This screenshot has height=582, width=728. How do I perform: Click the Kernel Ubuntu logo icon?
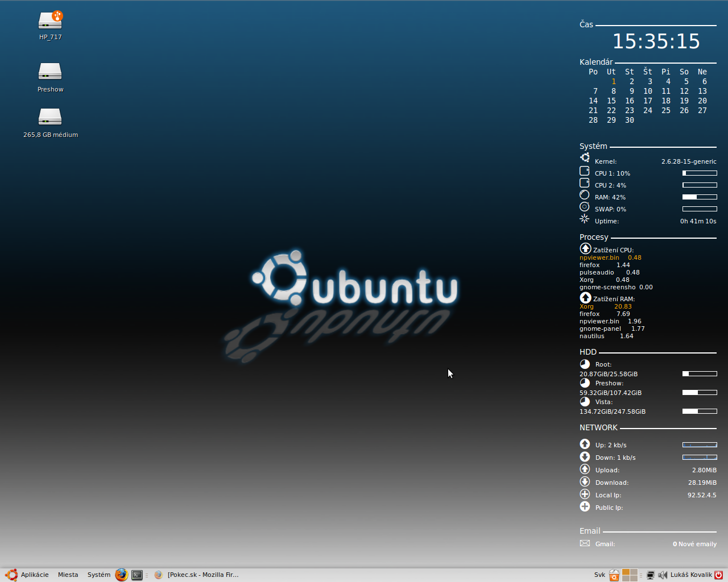click(585, 157)
